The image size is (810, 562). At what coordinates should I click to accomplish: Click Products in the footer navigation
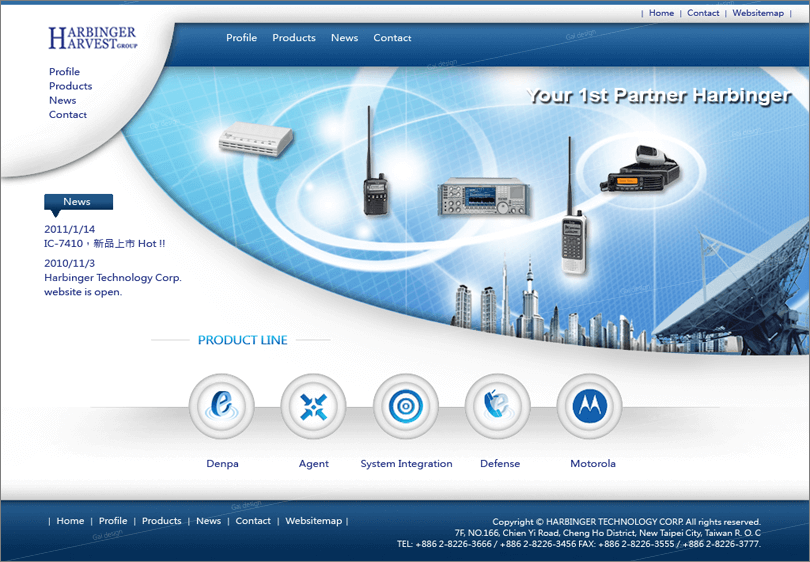pyautogui.click(x=162, y=521)
